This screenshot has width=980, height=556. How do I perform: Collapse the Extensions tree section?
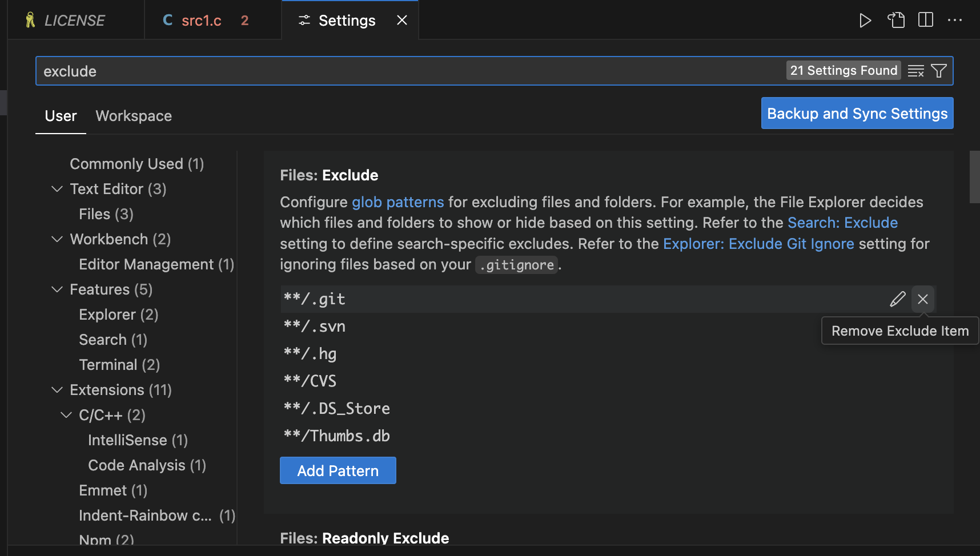(57, 390)
